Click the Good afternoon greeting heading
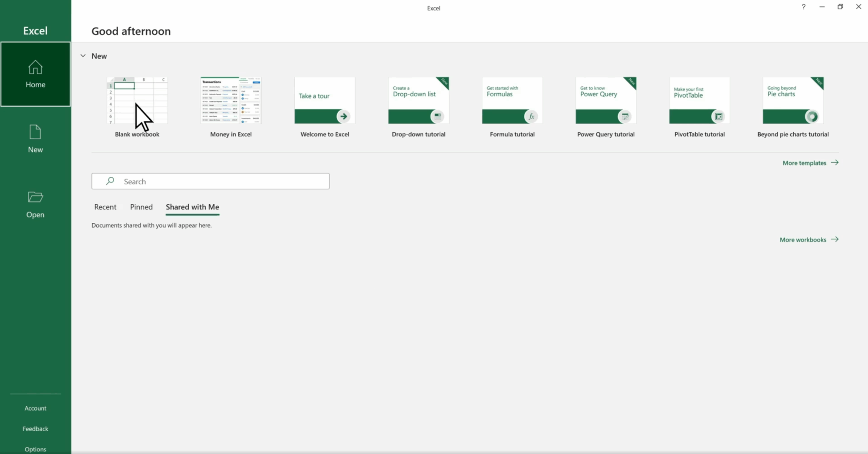Image resolution: width=868 pixels, height=454 pixels. click(131, 31)
